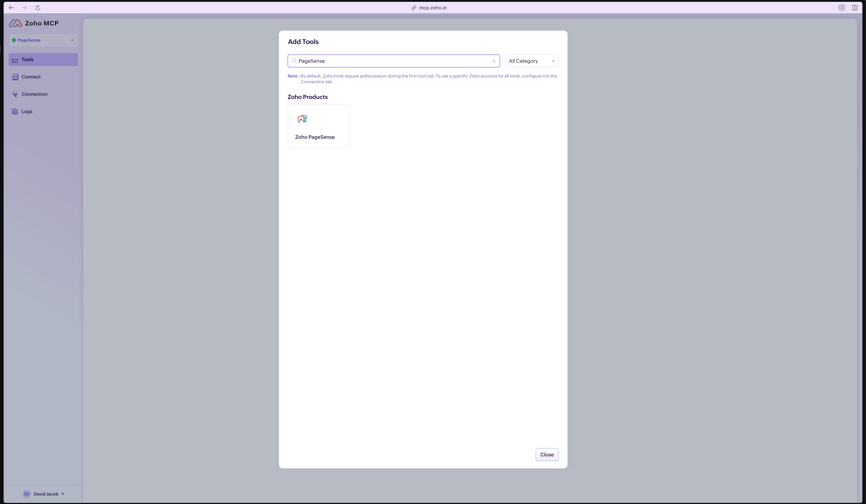Go to the Tools section

pyautogui.click(x=43, y=59)
